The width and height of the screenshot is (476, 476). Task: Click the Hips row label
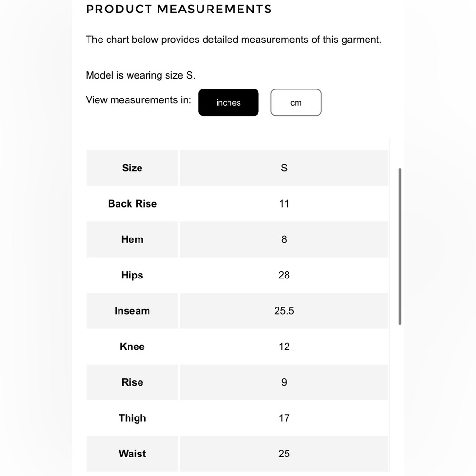click(x=132, y=275)
